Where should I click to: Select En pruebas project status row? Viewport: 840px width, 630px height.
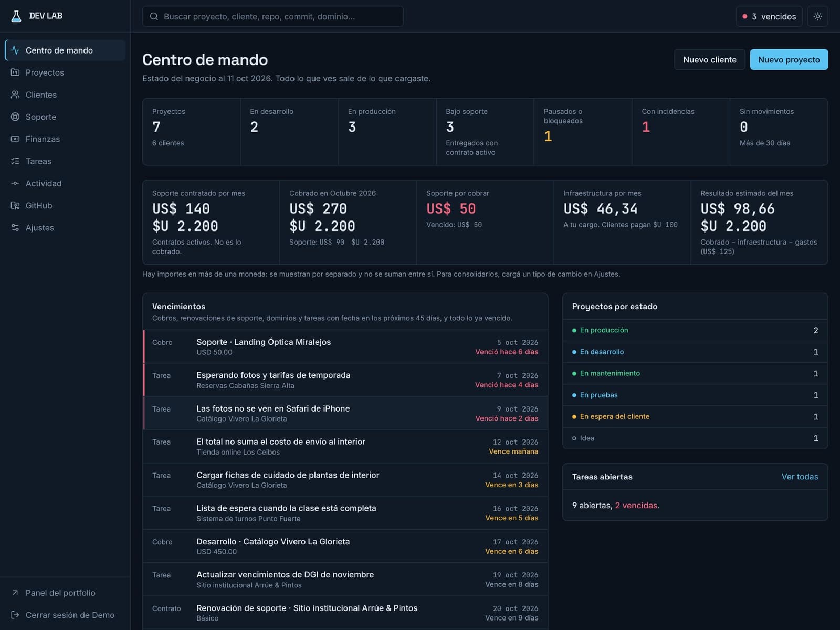tap(695, 395)
